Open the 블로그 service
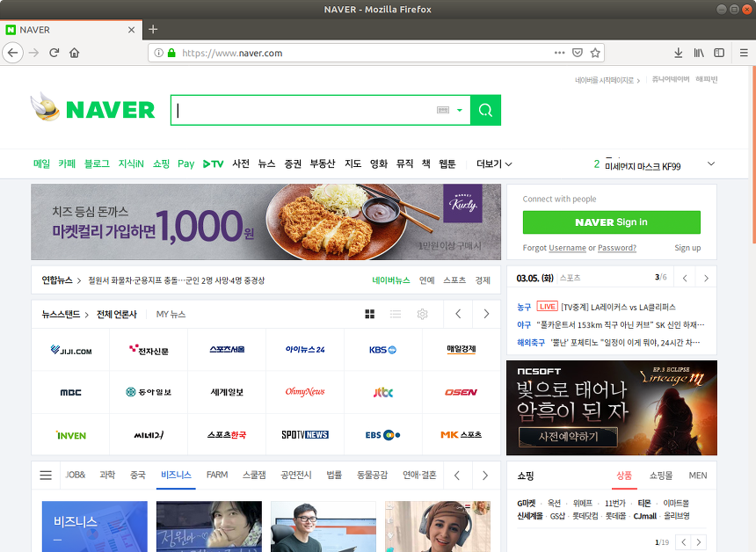The height and width of the screenshot is (552, 756). click(x=97, y=163)
